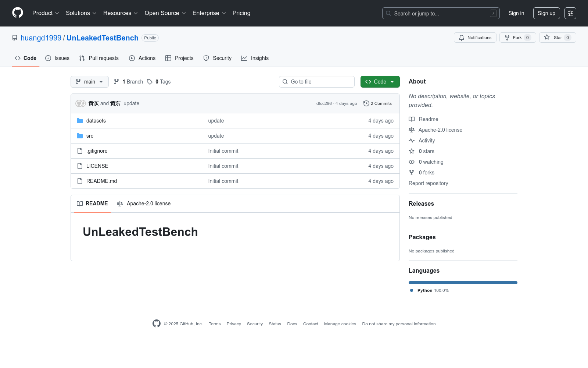Open UnLeakedTestBench repository link
The width and height of the screenshot is (588, 368).
103,38
